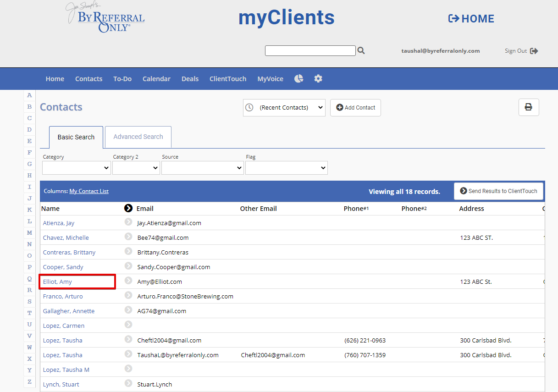
Task: Open the Home menu item
Action: (55, 79)
